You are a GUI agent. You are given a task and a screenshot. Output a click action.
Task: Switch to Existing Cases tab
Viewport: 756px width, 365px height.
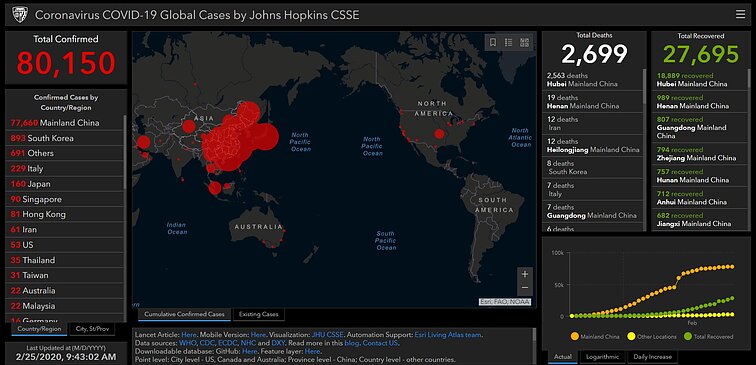tap(259, 314)
